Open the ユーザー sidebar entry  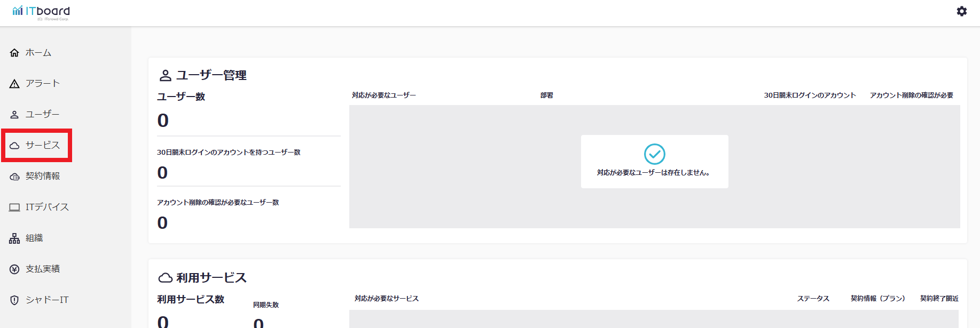43,115
